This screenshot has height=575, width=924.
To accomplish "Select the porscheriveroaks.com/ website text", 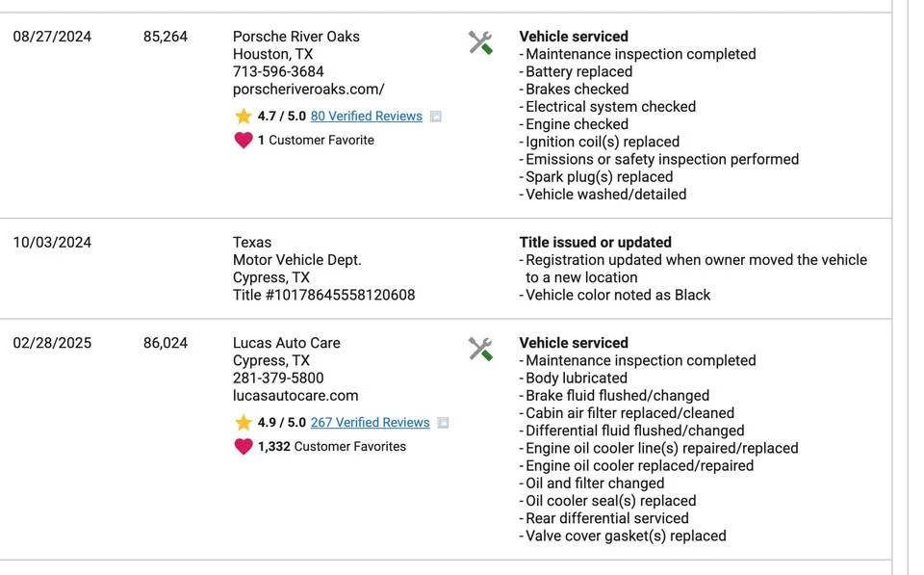I will (309, 90).
